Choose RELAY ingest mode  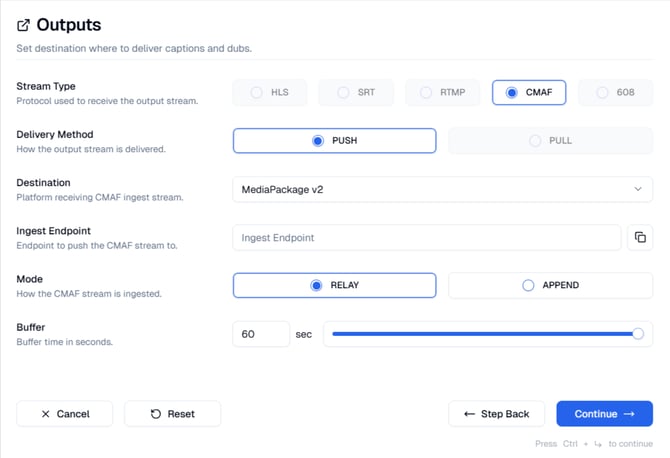334,285
